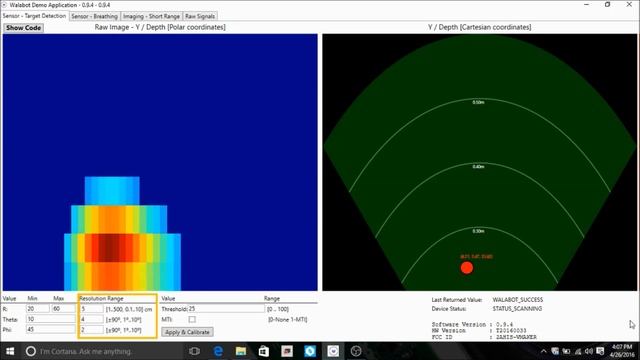Click the STATUS_SCANNING device status text
Viewport: 640px width, 360px height.
pyautogui.click(x=517, y=309)
